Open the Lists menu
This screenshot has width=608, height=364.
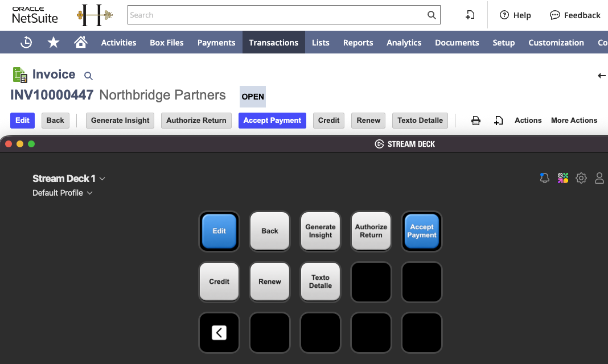tap(321, 43)
